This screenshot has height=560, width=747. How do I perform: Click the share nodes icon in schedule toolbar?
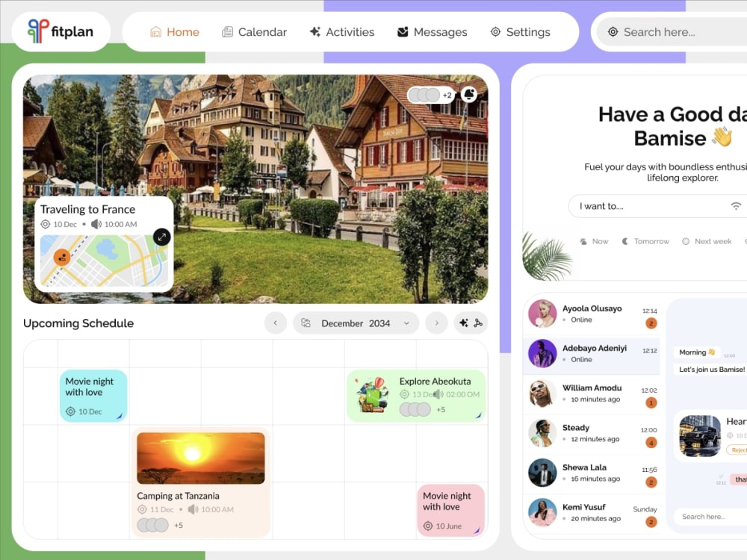(x=478, y=323)
